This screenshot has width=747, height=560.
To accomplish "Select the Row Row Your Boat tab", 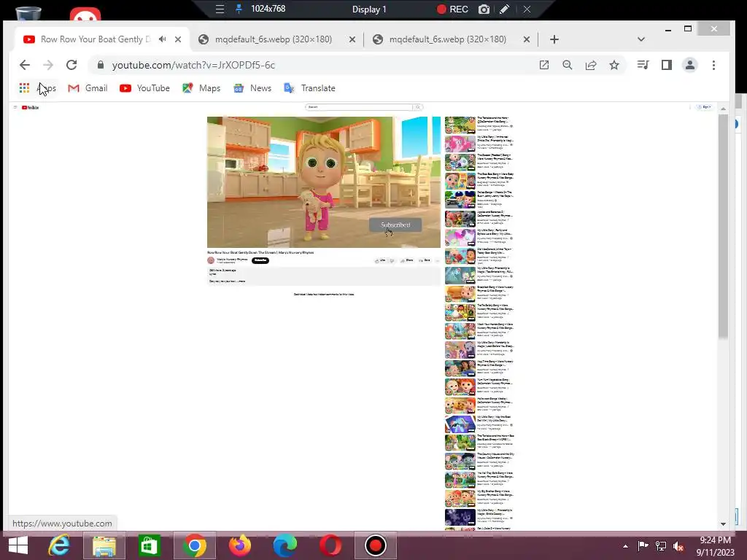I will click(96, 39).
